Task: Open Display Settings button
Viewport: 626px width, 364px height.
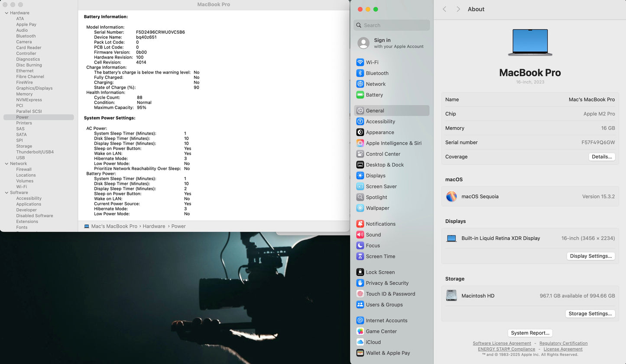Action: (x=590, y=256)
